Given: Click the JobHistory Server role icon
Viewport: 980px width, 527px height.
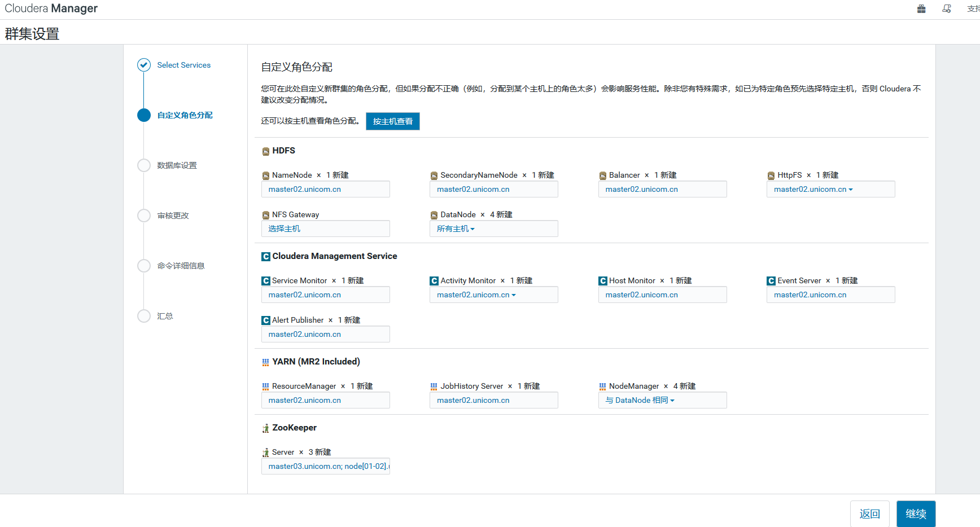Looking at the screenshot, I should click(434, 387).
